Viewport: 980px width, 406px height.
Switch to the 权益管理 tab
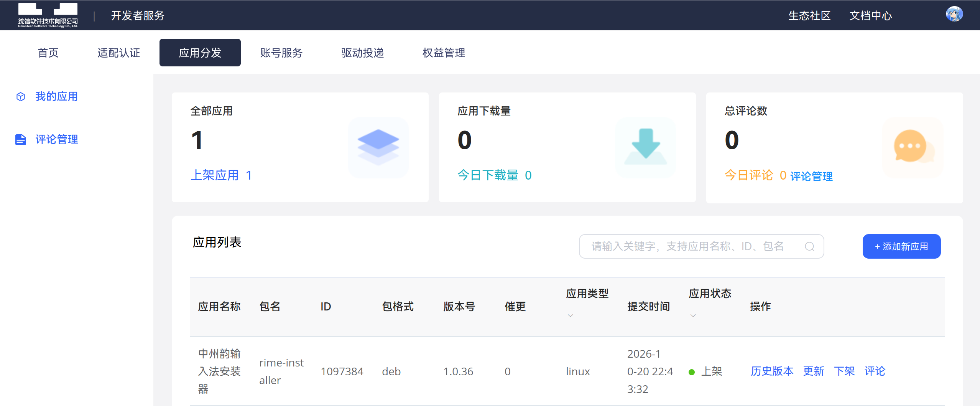[x=444, y=53]
